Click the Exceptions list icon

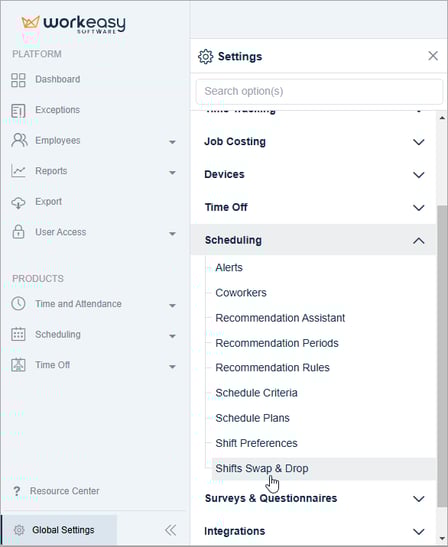point(18,111)
